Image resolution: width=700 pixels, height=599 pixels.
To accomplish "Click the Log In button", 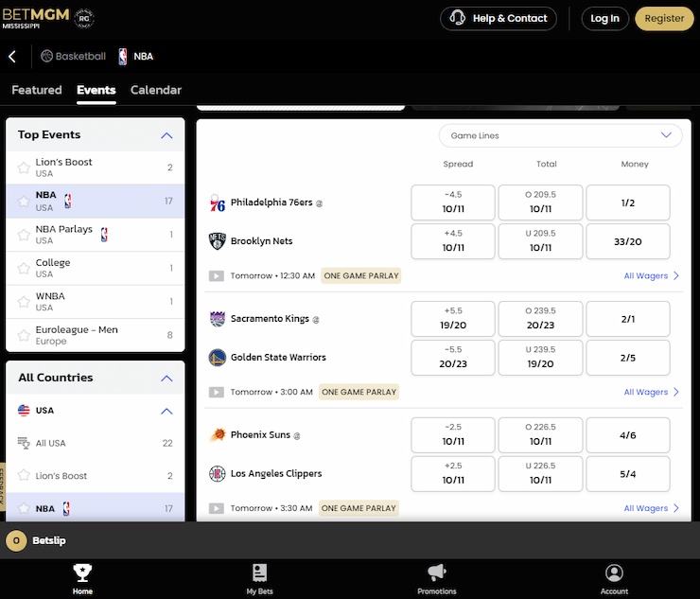I will pos(604,18).
